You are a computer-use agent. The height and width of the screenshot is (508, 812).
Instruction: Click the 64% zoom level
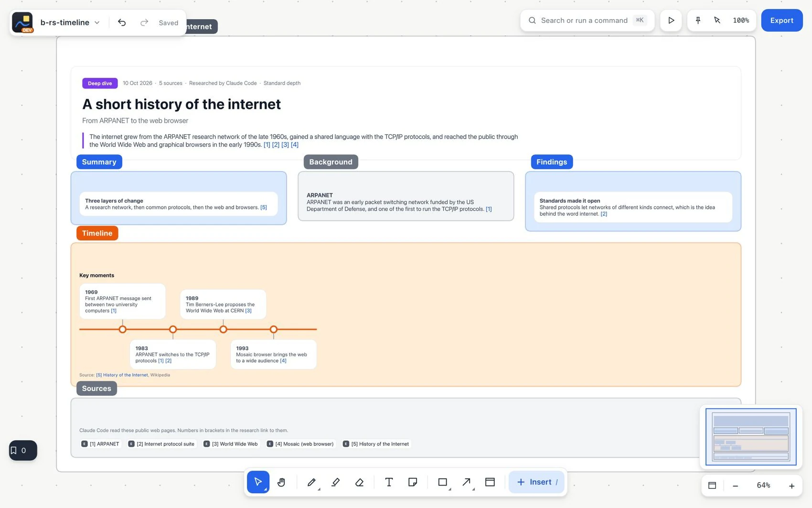click(x=763, y=486)
